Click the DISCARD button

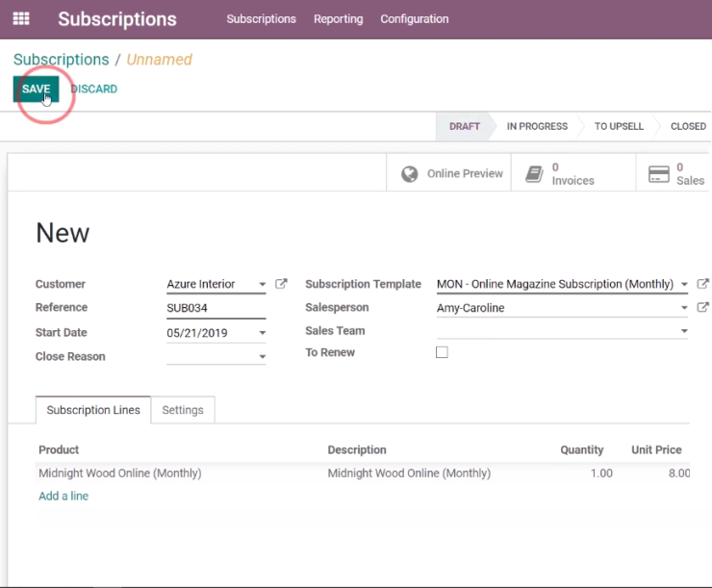click(x=94, y=89)
